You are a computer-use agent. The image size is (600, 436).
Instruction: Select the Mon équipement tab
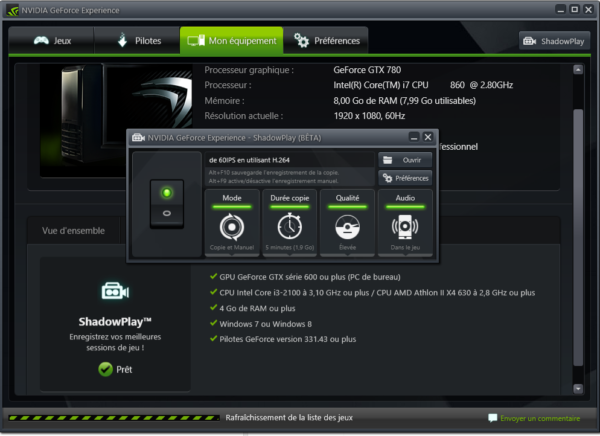tap(232, 41)
